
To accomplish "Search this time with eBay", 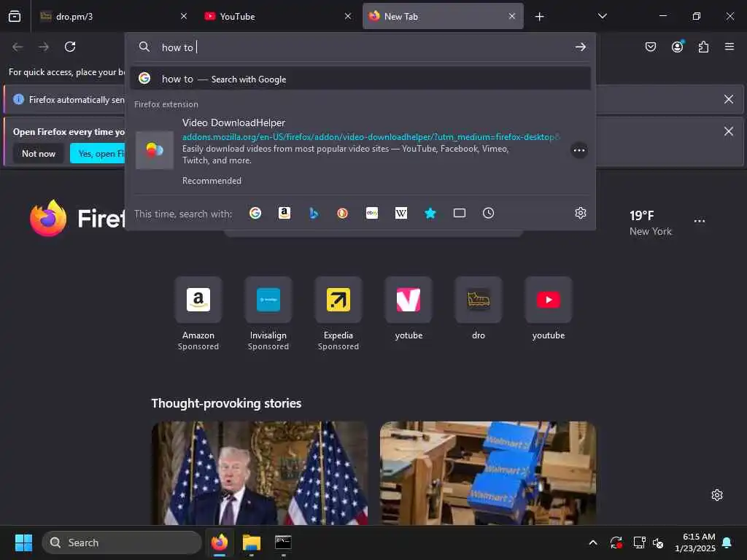I will tap(372, 213).
